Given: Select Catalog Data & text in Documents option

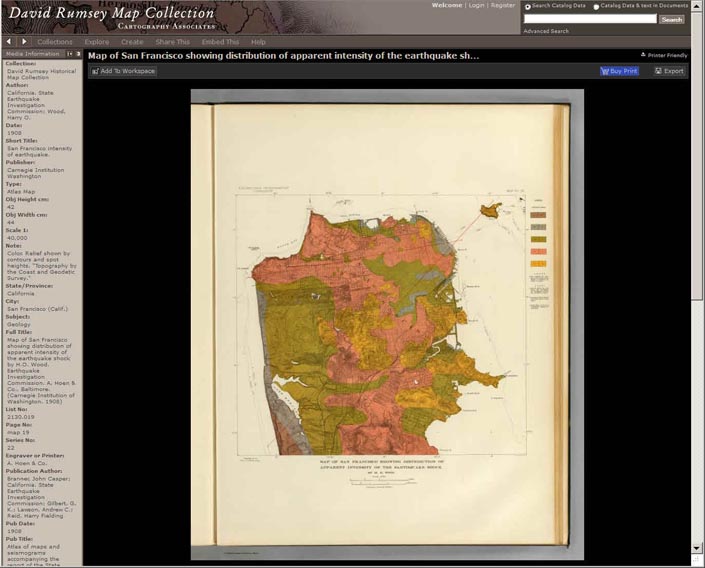Looking at the screenshot, I should tap(597, 6).
